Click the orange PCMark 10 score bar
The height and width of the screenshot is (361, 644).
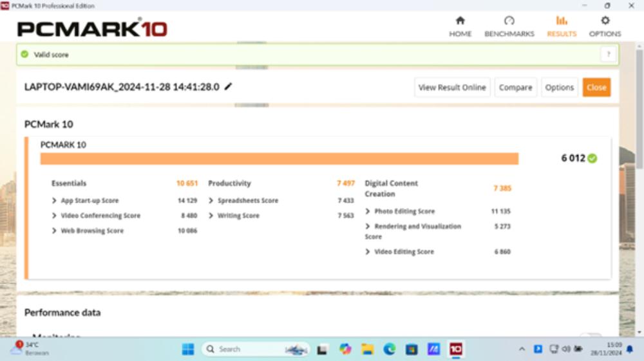click(279, 159)
